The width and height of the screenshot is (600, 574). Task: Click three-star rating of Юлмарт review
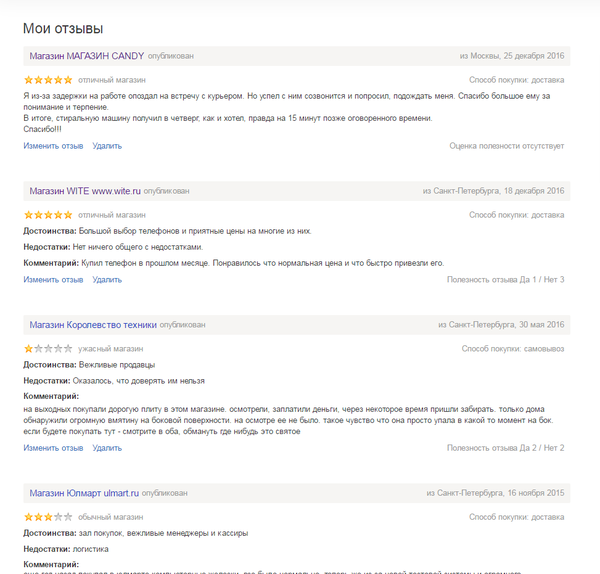click(x=47, y=517)
